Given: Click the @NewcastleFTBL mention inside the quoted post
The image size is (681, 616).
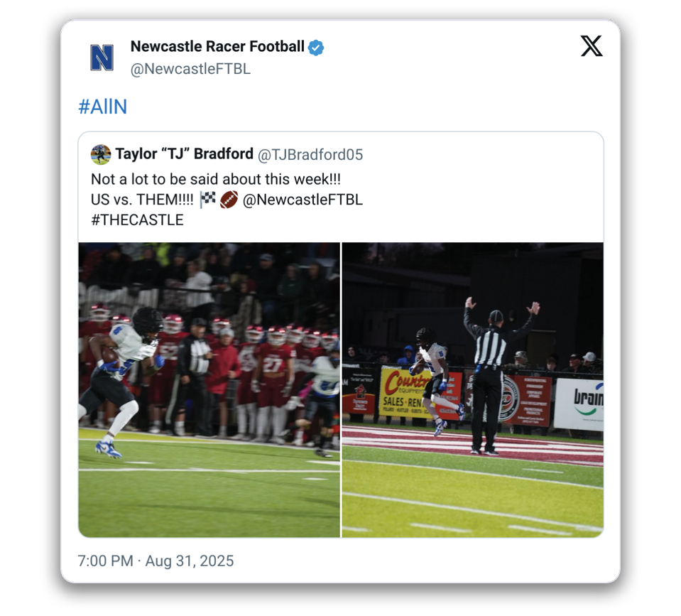Looking at the screenshot, I should 303,200.
